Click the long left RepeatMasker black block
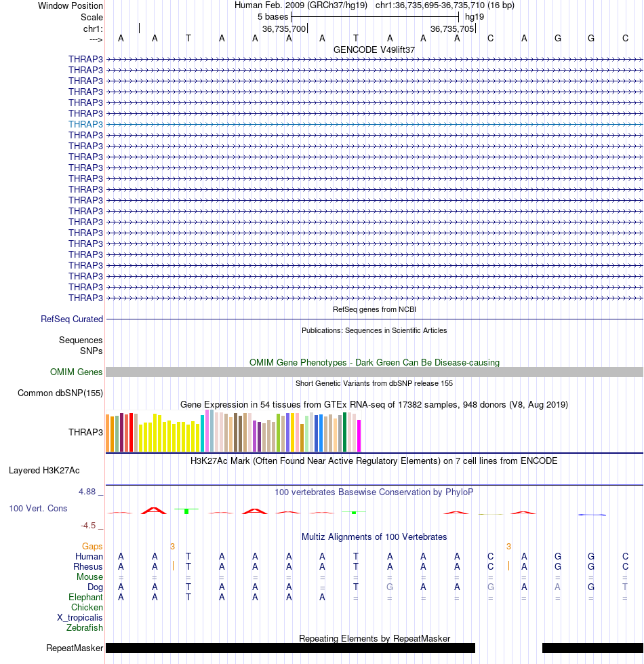Viewport: 644px width, 664px height. (x=290, y=648)
